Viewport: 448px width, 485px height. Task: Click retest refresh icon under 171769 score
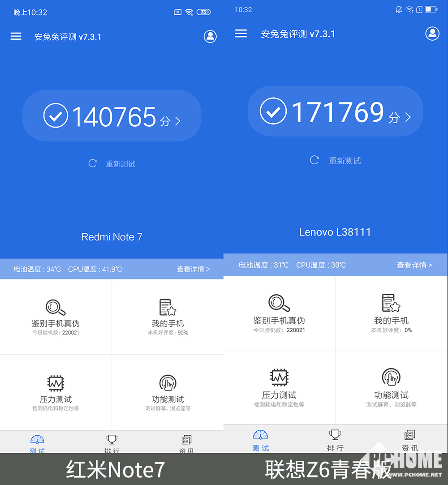[314, 160]
